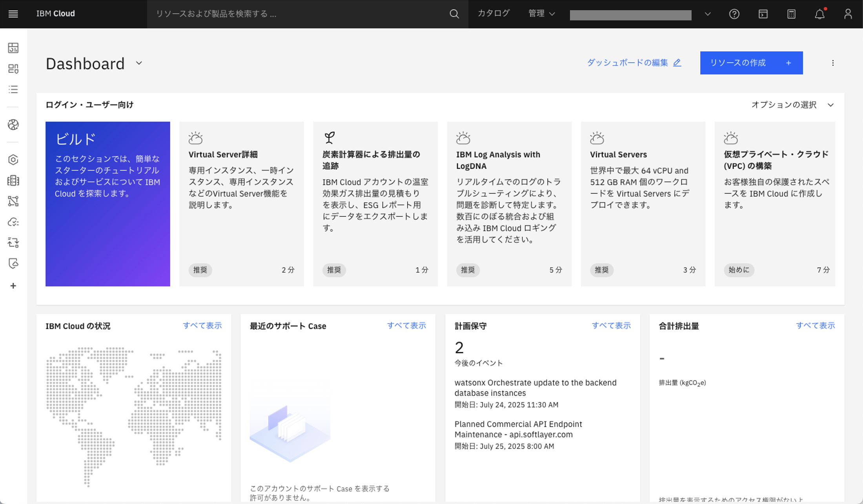Expand the Dashboard title dropdown
The image size is (863, 504).
(138, 63)
